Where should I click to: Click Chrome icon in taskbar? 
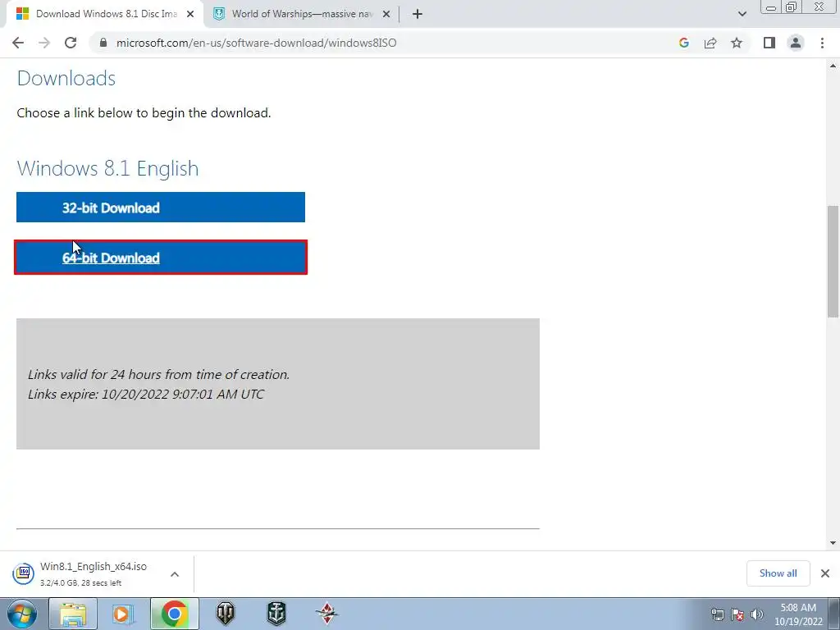click(174, 614)
